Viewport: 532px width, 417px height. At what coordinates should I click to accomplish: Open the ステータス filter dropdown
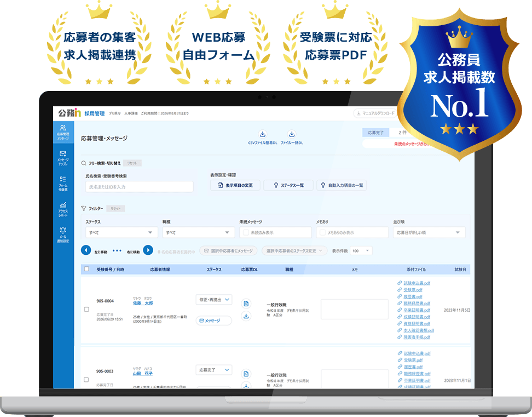122,232
